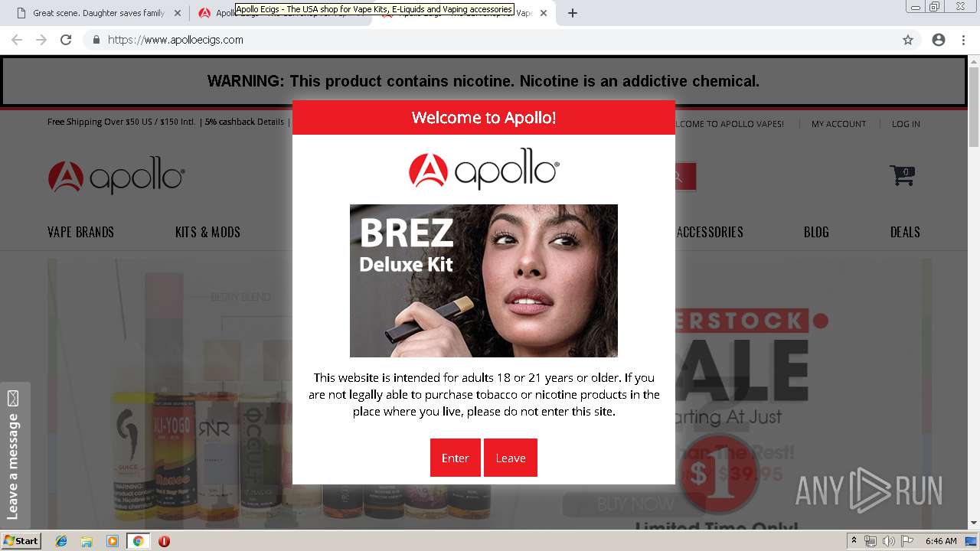
Task: Open the media player taskbar icon
Action: pyautogui.click(x=113, y=541)
